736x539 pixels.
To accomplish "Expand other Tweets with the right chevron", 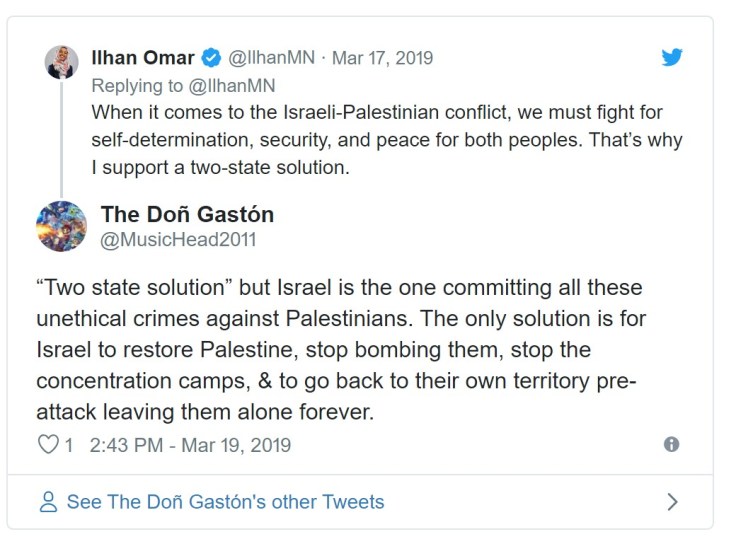I will pyautogui.click(x=673, y=502).
